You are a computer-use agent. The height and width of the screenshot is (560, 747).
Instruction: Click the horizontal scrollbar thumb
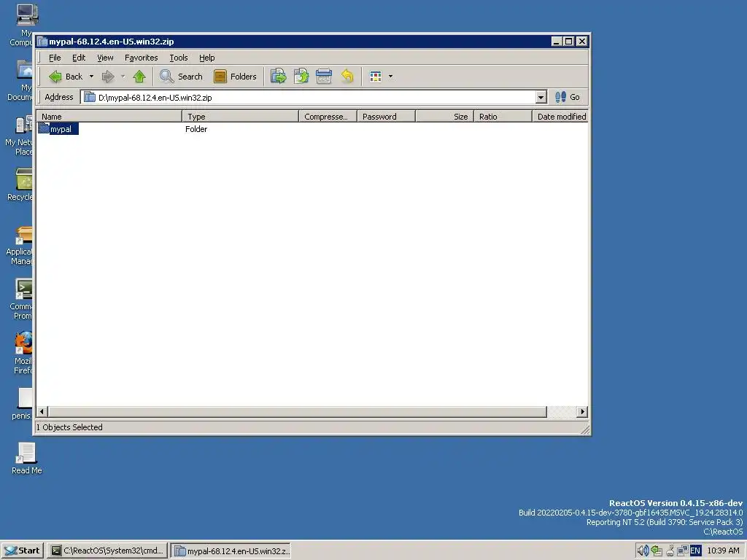pos(298,411)
